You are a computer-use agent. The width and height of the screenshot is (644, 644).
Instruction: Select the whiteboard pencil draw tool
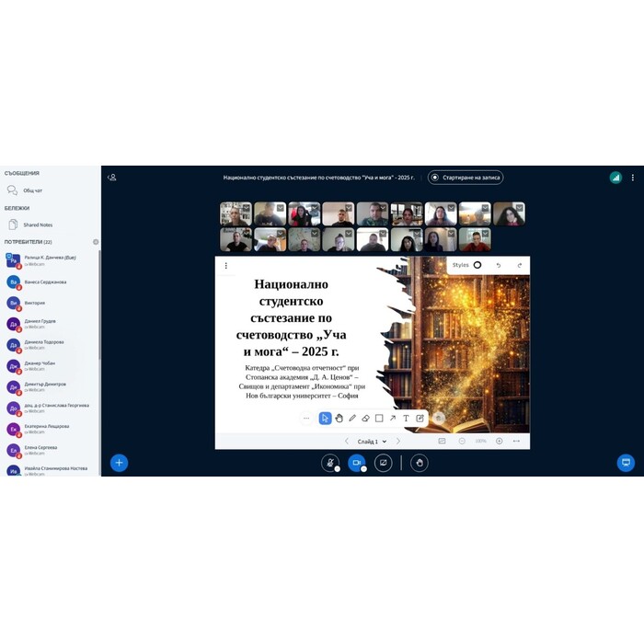tap(351, 419)
